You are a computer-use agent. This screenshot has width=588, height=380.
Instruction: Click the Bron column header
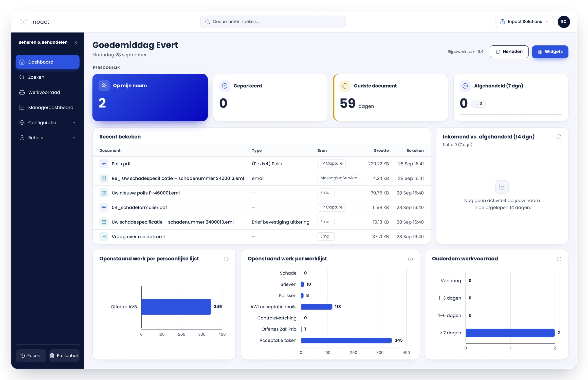[322, 151]
